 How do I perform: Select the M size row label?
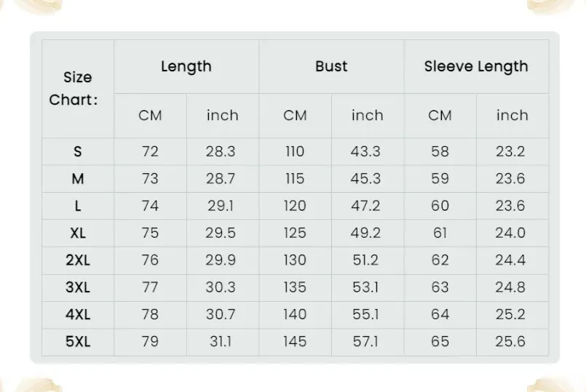(78, 179)
